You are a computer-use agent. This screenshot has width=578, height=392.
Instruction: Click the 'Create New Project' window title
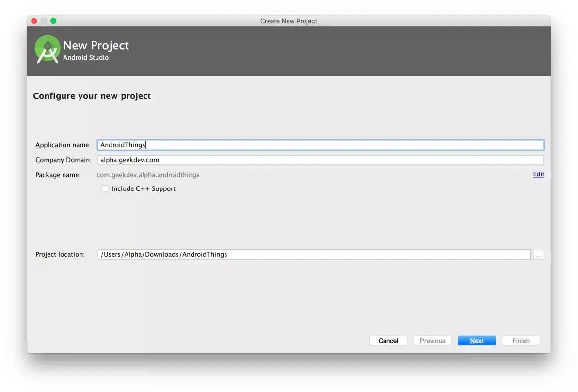coord(289,21)
